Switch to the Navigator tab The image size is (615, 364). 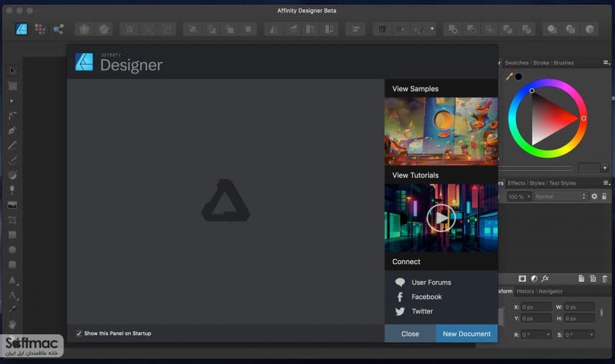[550, 291]
